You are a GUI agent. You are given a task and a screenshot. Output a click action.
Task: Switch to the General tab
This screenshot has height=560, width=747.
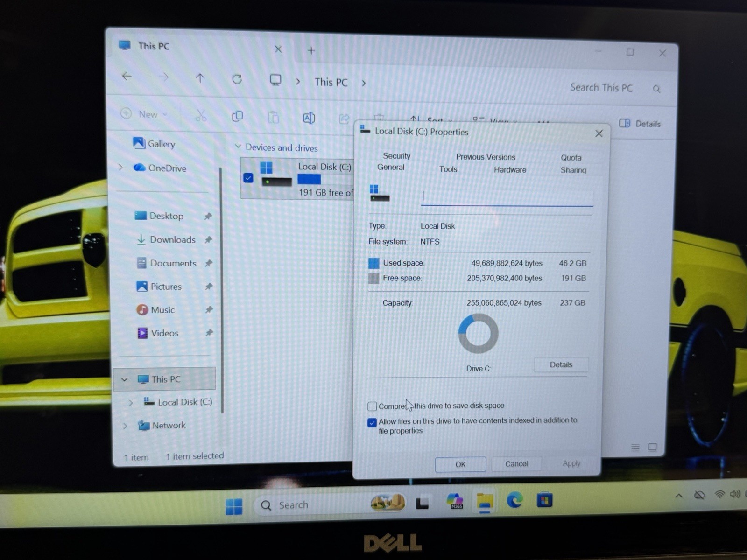(391, 167)
